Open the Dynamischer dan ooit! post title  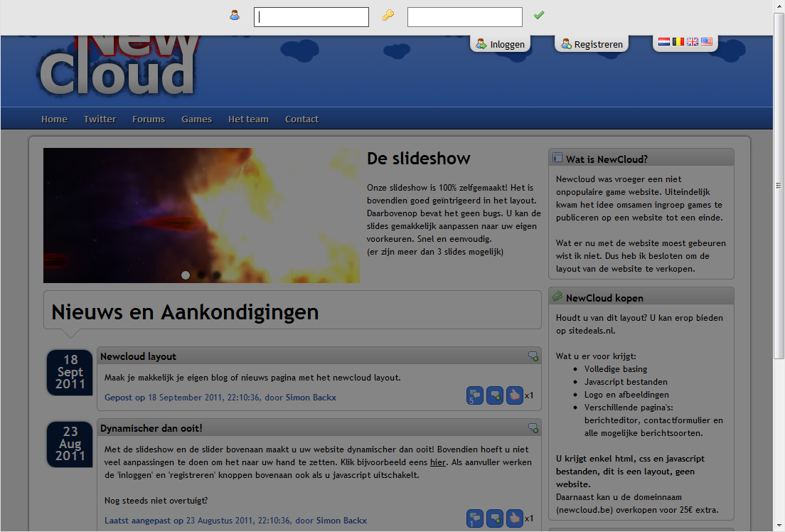[151, 428]
